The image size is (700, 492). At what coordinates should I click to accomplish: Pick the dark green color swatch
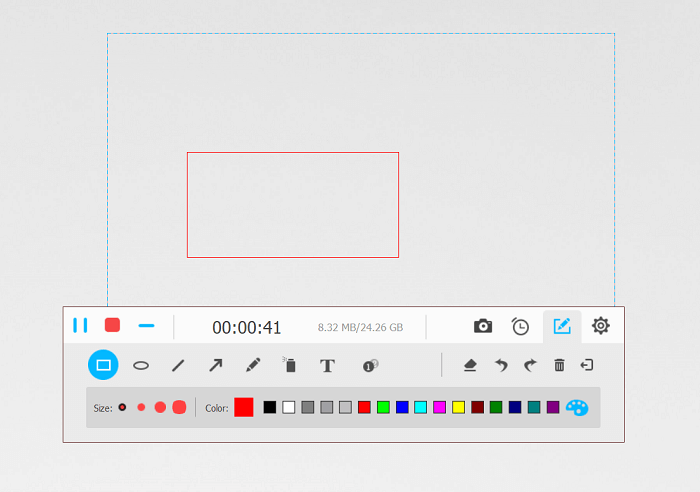click(496, 407)
